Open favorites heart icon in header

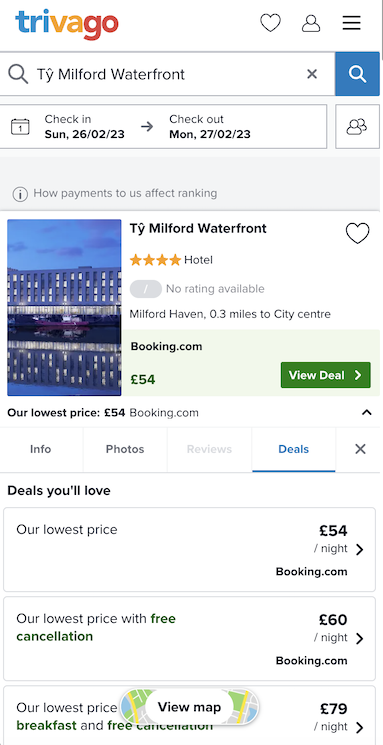(x=270, y=23)
